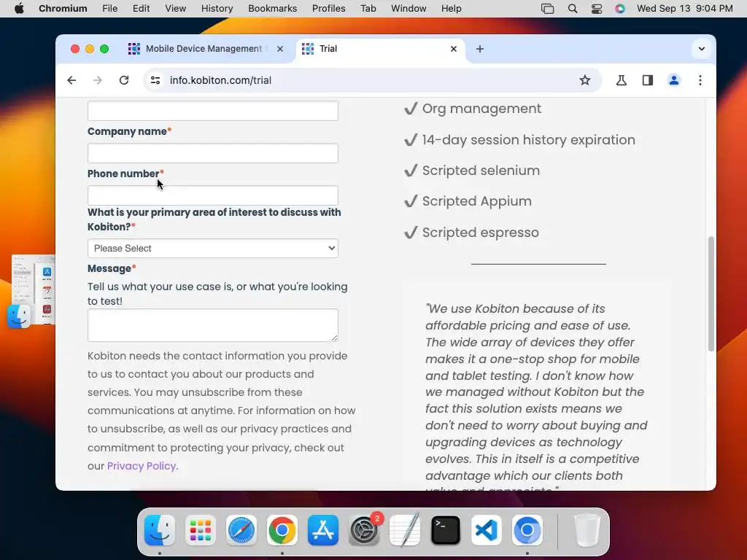747x560 pixels.
Task: Open the Tab menu
Action: coord(368,9)
